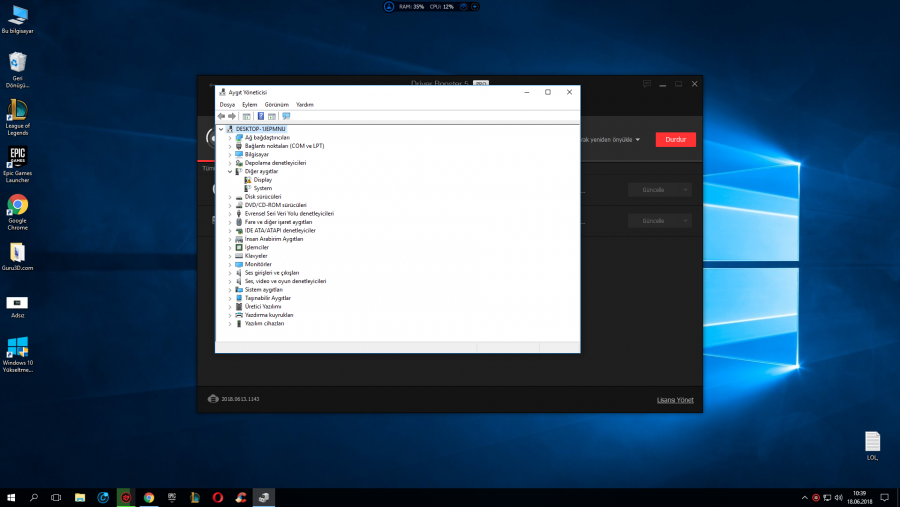Click Opera icon in the taskbar
The image size is (900, 507).
218,497
